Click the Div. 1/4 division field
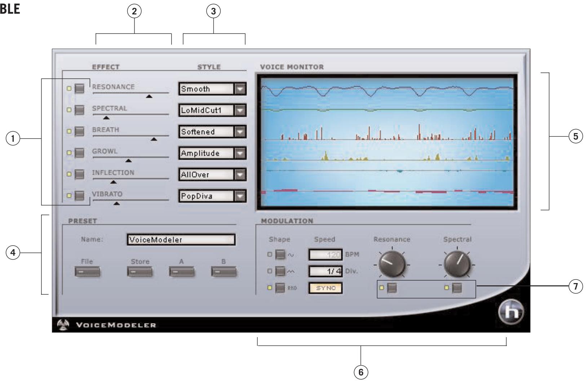 pyautogui.click(x=326, y=271)
